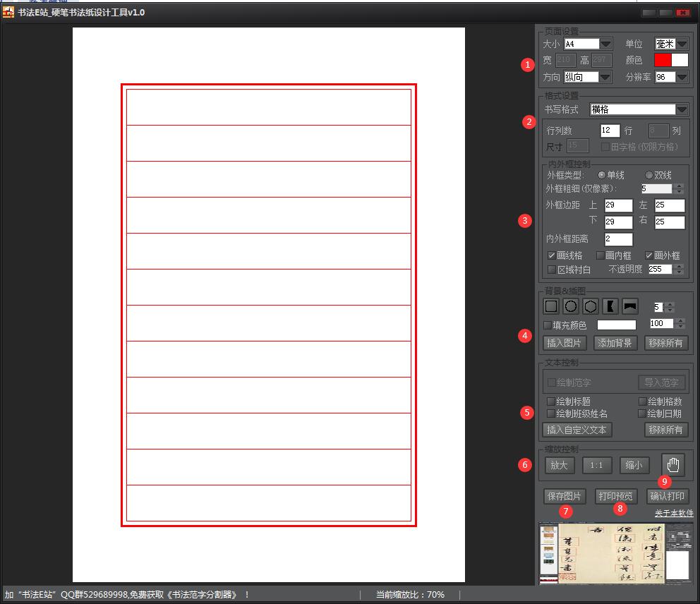The height and width of the screenshot is (604, 700).
Task: Adjust the fill value 100 spinner
Action: 680,323
